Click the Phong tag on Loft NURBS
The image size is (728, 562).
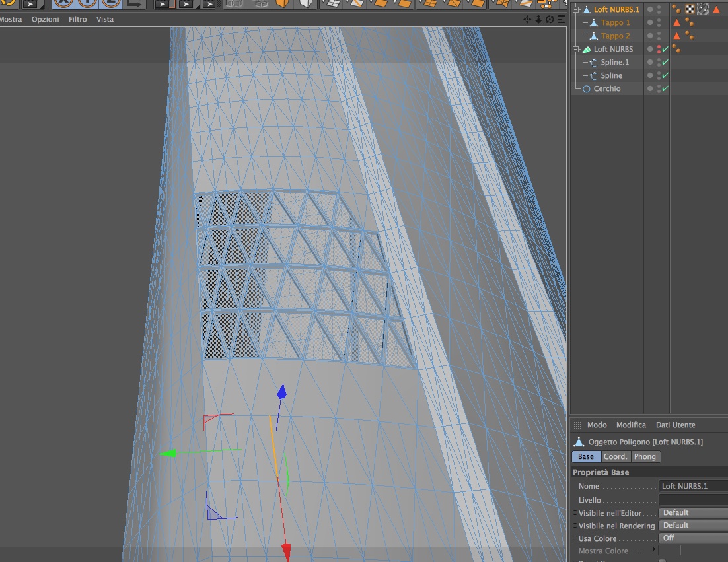coord(676,49)
